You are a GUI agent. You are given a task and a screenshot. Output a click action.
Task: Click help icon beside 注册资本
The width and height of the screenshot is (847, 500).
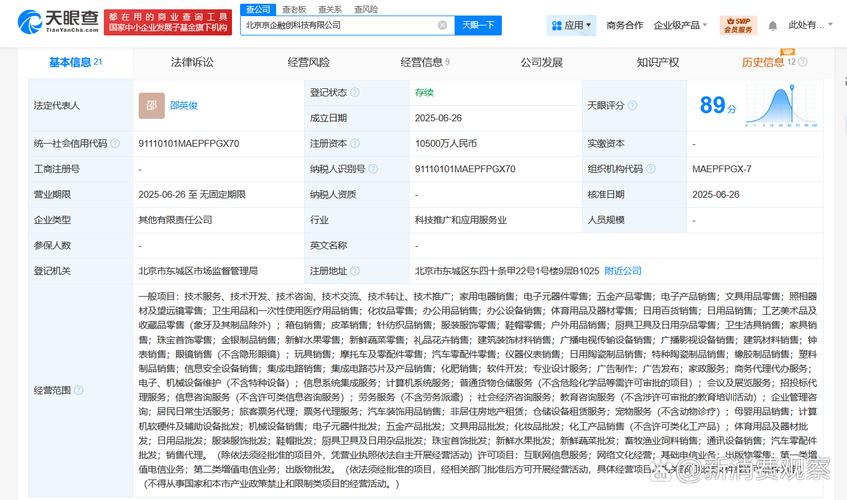point(355,144)
